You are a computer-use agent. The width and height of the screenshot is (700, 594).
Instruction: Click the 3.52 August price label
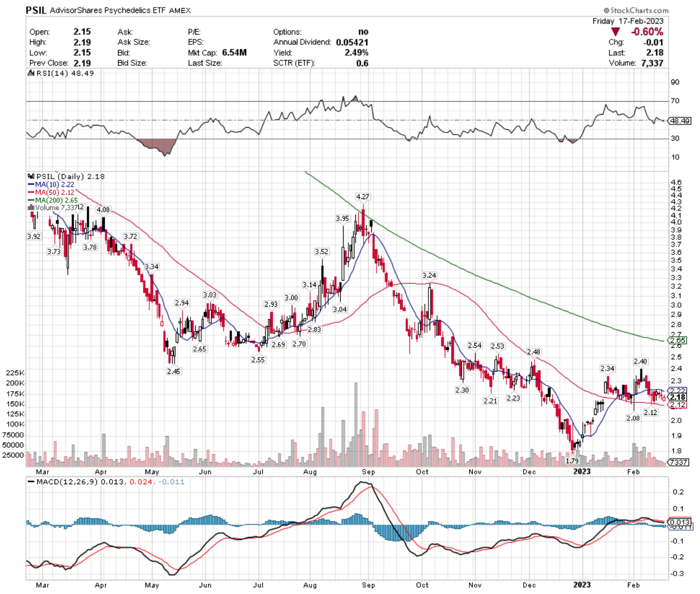click(x=321, y=252)
